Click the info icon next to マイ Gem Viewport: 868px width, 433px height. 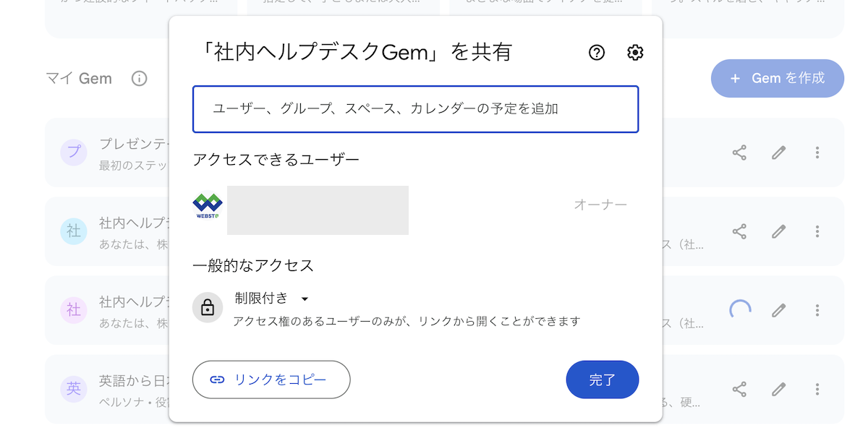click(x=140, y=78)
